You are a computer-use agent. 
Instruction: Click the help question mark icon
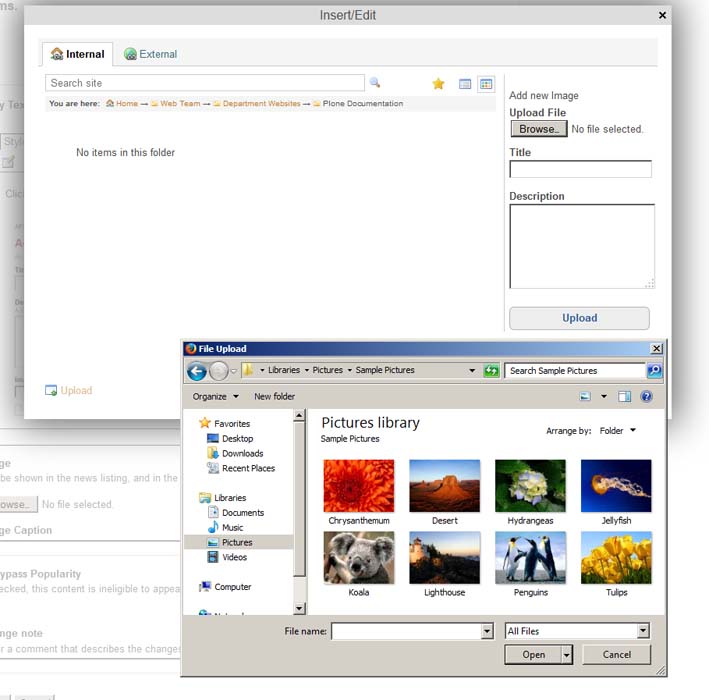pos(646,397)
